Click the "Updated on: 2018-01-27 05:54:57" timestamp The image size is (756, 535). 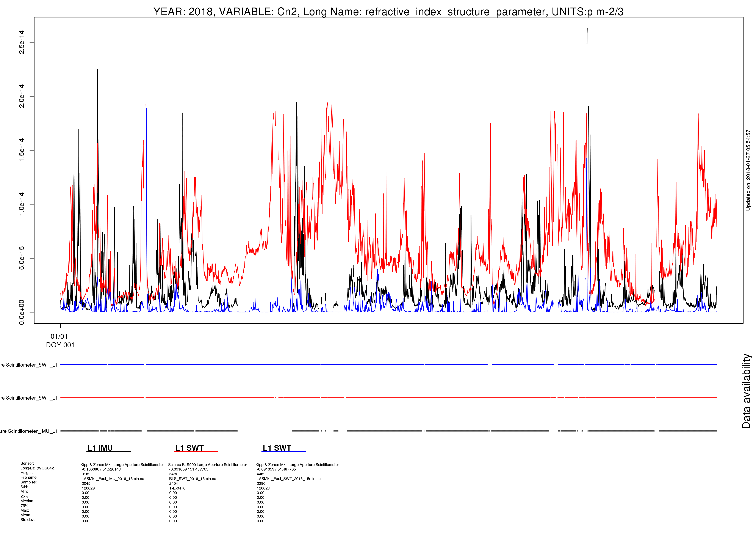[x=748, y=170]
